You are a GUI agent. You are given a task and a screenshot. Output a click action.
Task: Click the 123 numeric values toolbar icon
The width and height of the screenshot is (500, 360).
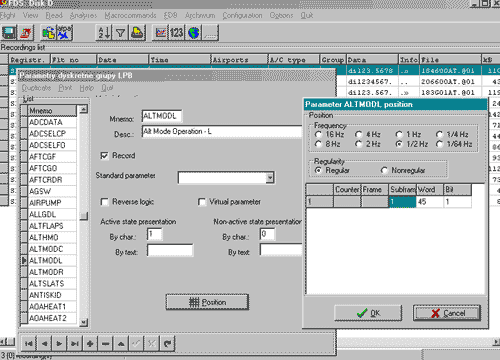[x=177, y=33]
